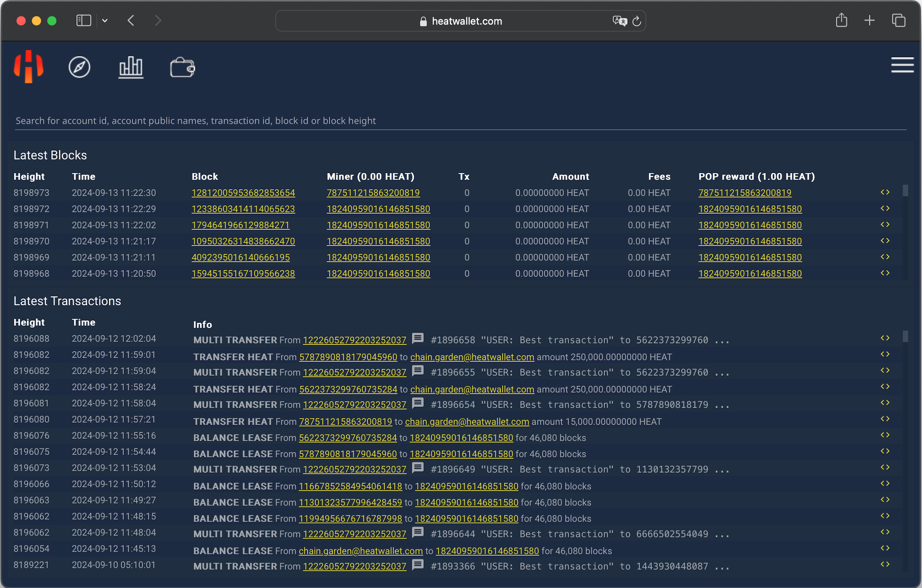Open account 12226052792203252037 in 05:10:01 row

coord(355,566)
